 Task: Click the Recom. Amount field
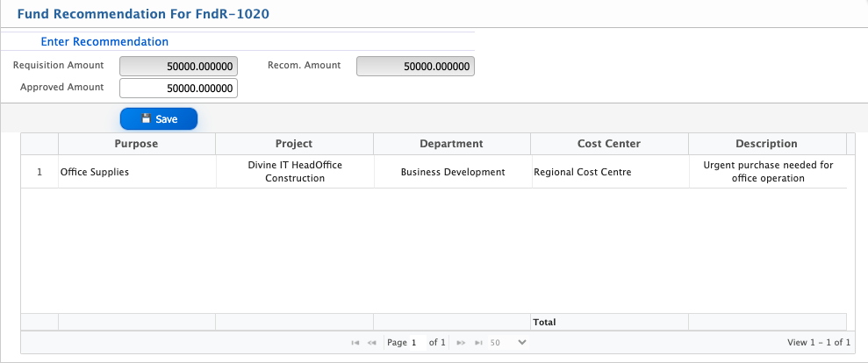(415, 66)
